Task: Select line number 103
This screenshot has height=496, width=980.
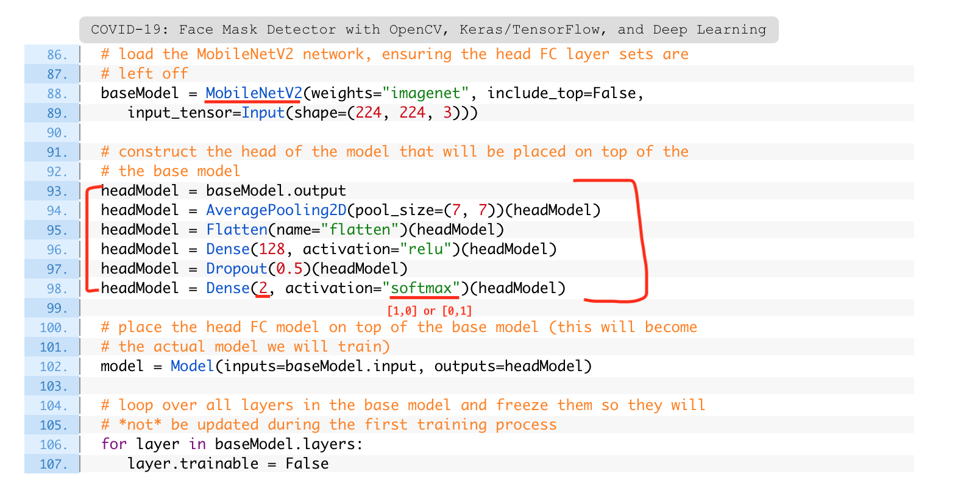Action: click(54, 386)
